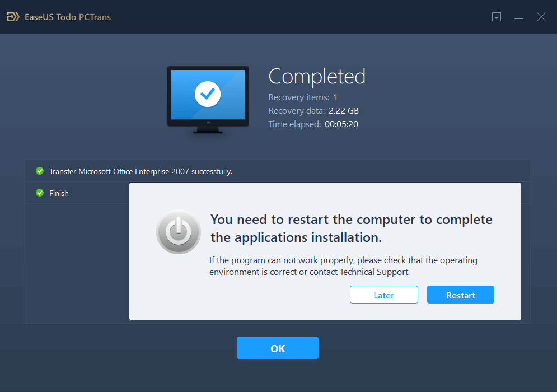Image resolution: width=557 pixels, height=392 pixels.
Task: Click the Restart button
Action: [460, 295]
